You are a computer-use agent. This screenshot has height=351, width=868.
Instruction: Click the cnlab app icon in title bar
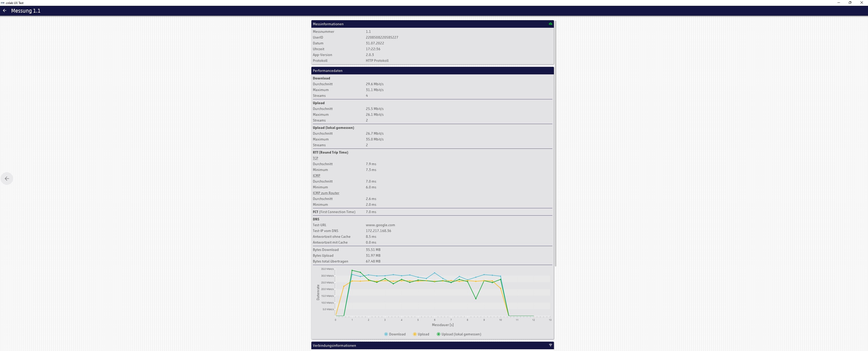pos(3,3)
